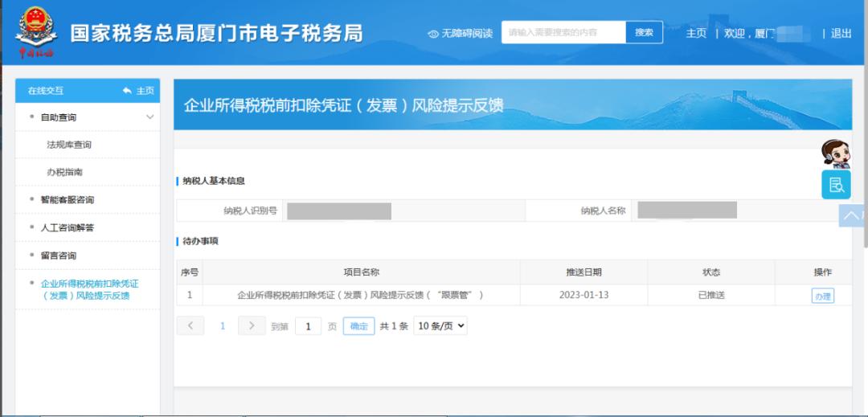Viewport: 868px width, 417px height.
Task: Select 企业所得税税前扣除凭证 sidebar item
Action: (x=90, y=289)
